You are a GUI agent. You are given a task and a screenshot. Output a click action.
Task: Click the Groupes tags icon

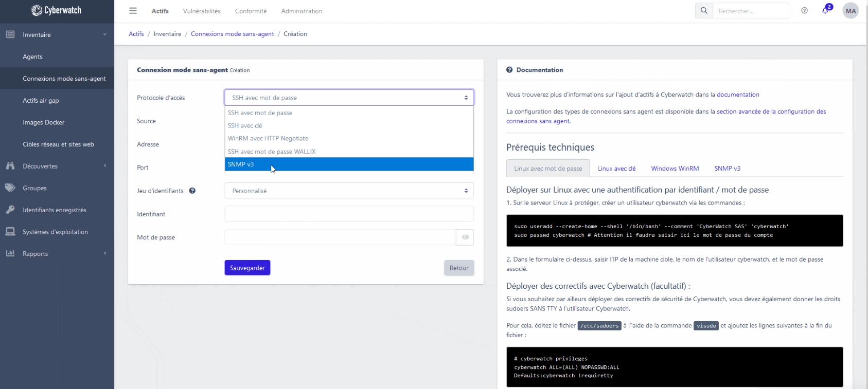[10, 188]
